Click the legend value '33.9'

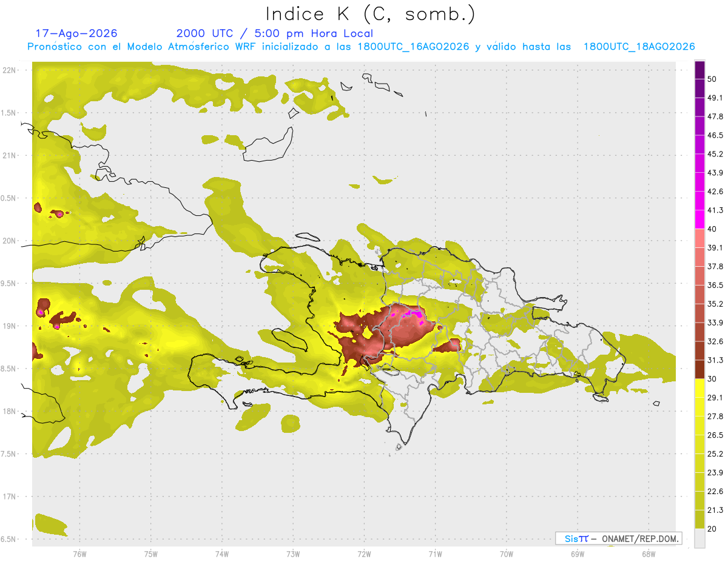click(715, 323)
